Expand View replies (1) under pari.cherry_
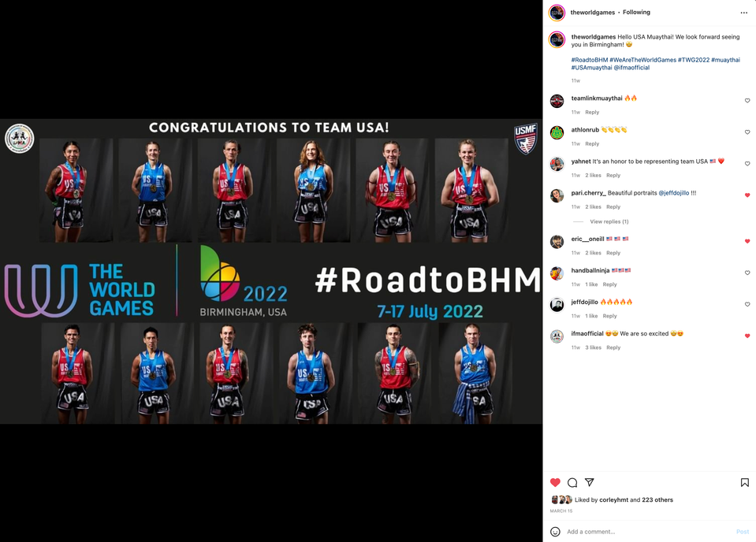756x542 pixels. point(609,221)
